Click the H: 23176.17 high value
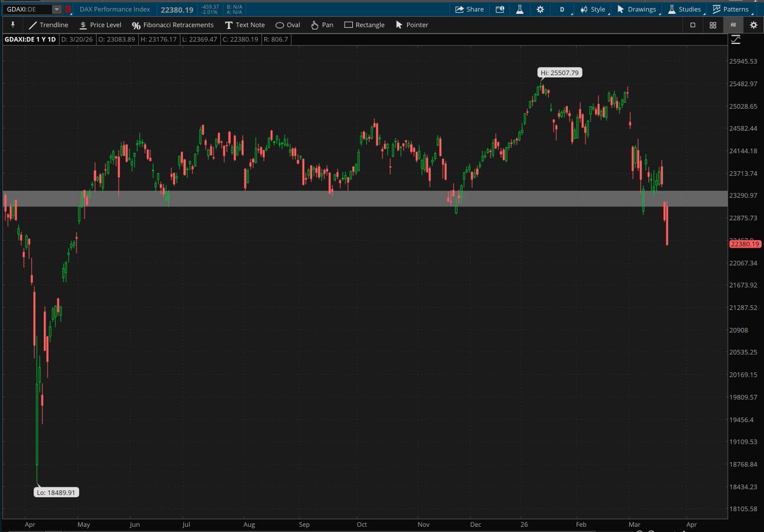764x532 pixels. (160, 39)
